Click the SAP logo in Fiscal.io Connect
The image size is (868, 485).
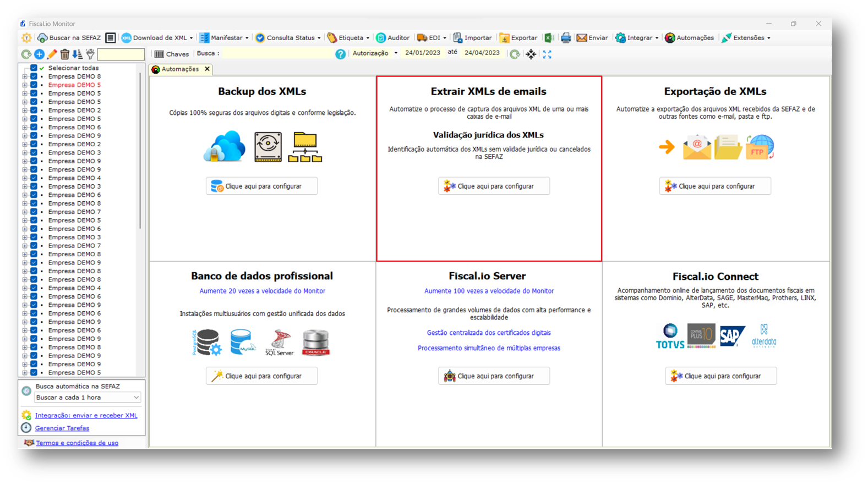[733, 336]
